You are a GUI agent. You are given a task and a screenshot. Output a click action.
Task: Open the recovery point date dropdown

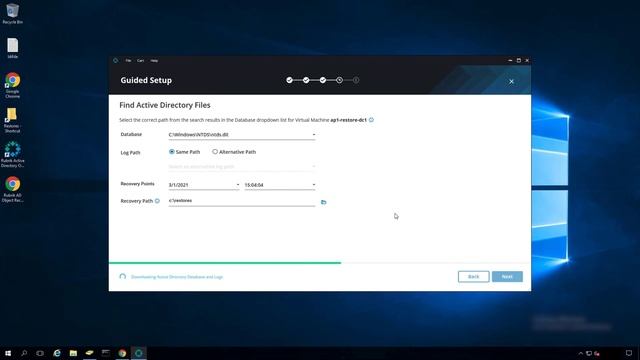click(x=204, y=185)
